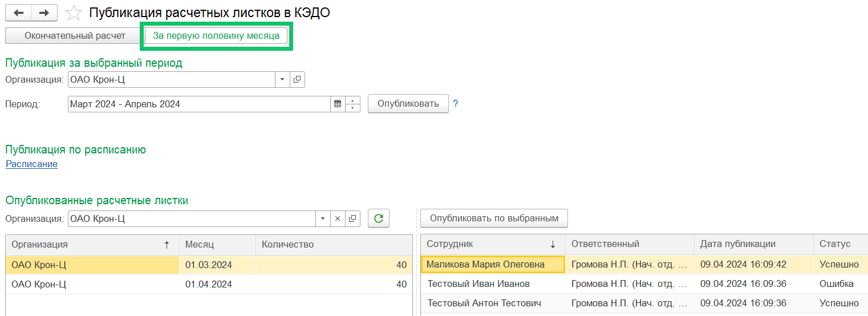Click the Успешно status for Тестовый Антон Тестович
Screen dimensions: 868x316
841,303
